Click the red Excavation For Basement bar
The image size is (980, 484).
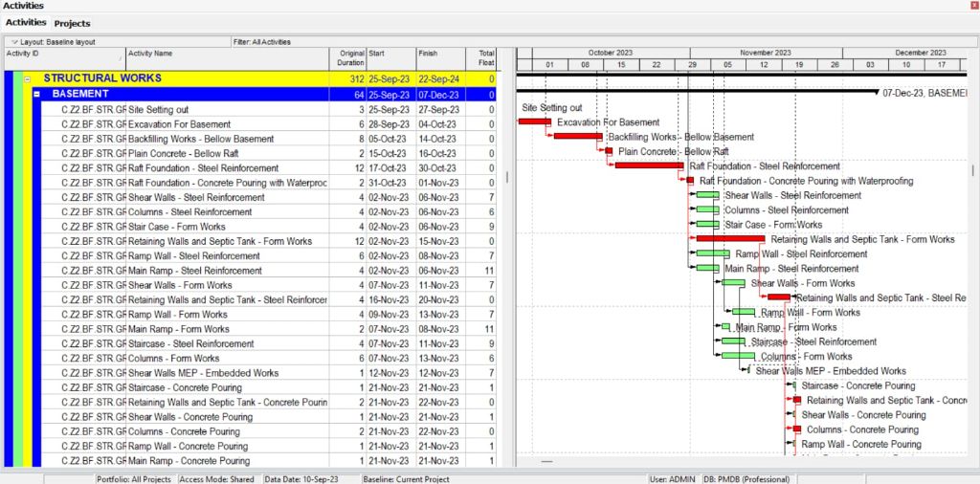tap(534, 121)
